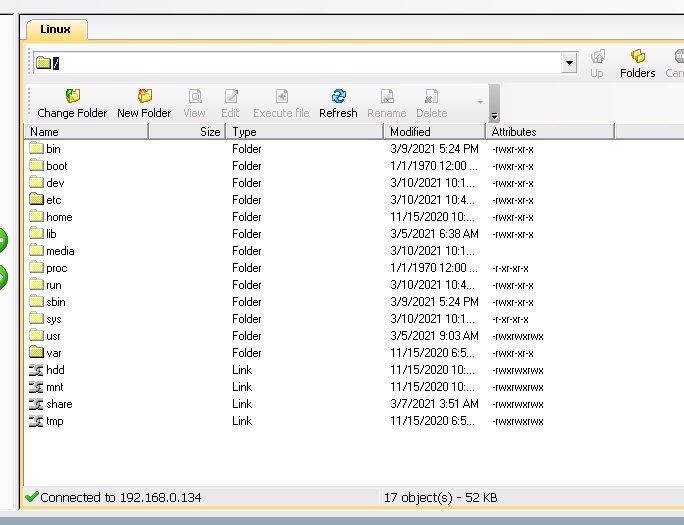Click the Change Folder toolbar icon
The height and width of the screenshot is (525, 684).
pos(72,97)
